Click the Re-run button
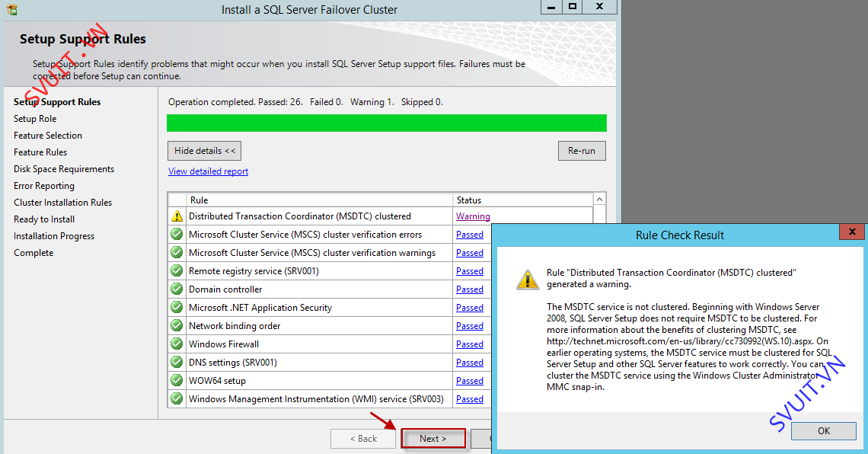Viewport: 868px width, 454px height. click(x=582, y=151)
